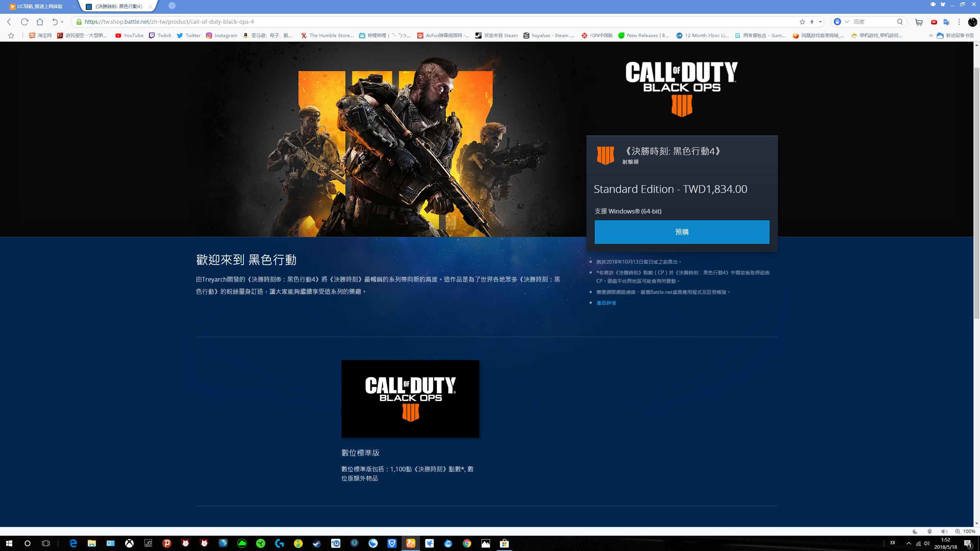This screenshot has height=551, width=980.
Task: Click the lightning speed-mode icon
Action: pos(812,22)
